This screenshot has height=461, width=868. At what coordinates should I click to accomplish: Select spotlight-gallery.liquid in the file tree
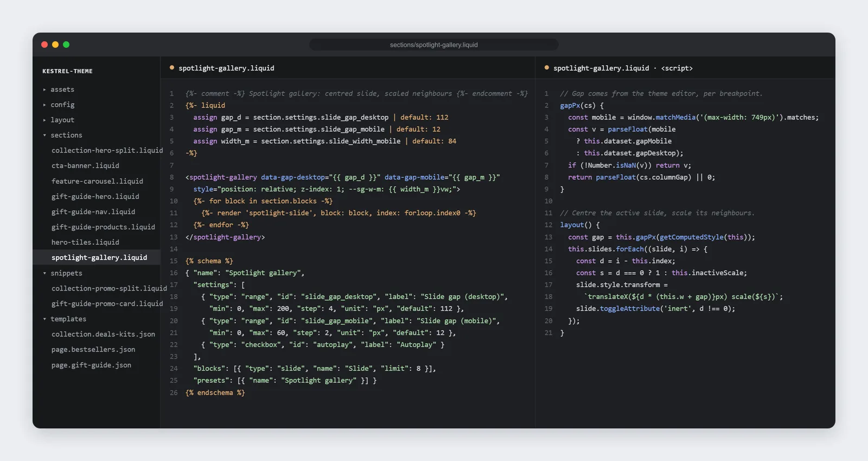(97, 257)
